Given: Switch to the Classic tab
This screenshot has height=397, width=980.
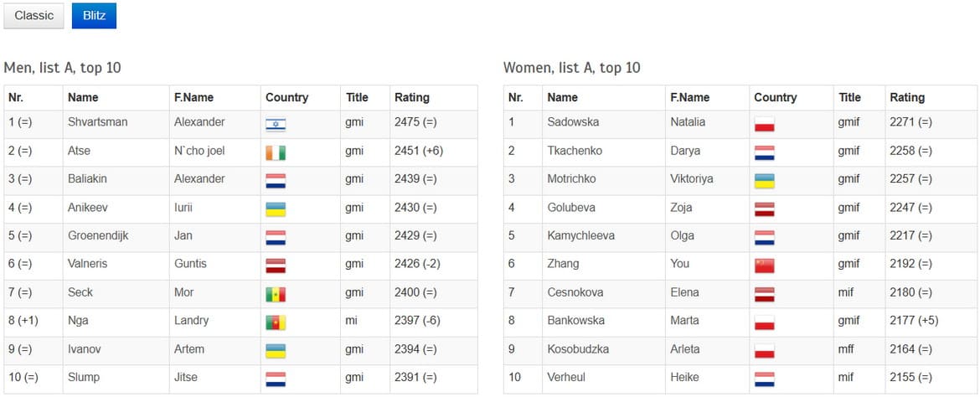Looking at the screenshot, I should [x=34, y=16].
